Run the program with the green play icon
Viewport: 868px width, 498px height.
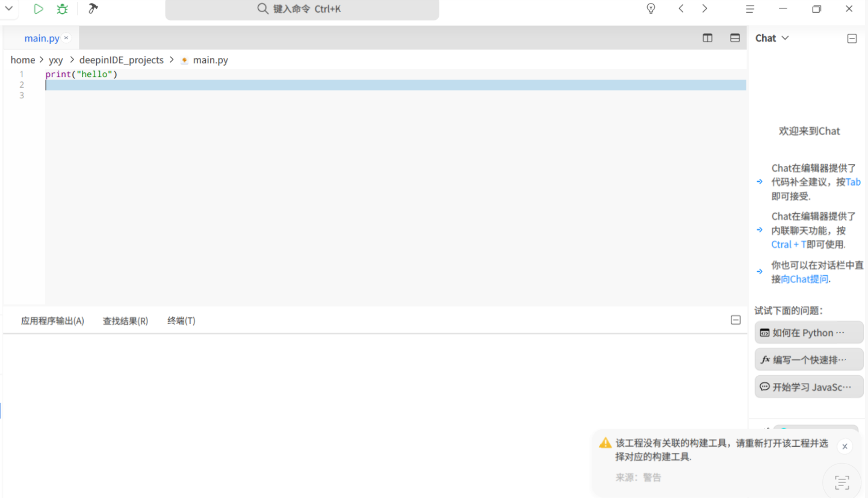click(x=39, y=9)
